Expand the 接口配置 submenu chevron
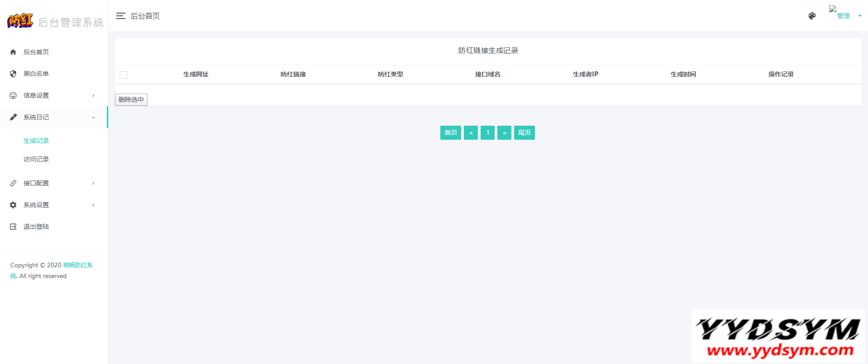Viewport: 868px width, 364px height. 93,183
